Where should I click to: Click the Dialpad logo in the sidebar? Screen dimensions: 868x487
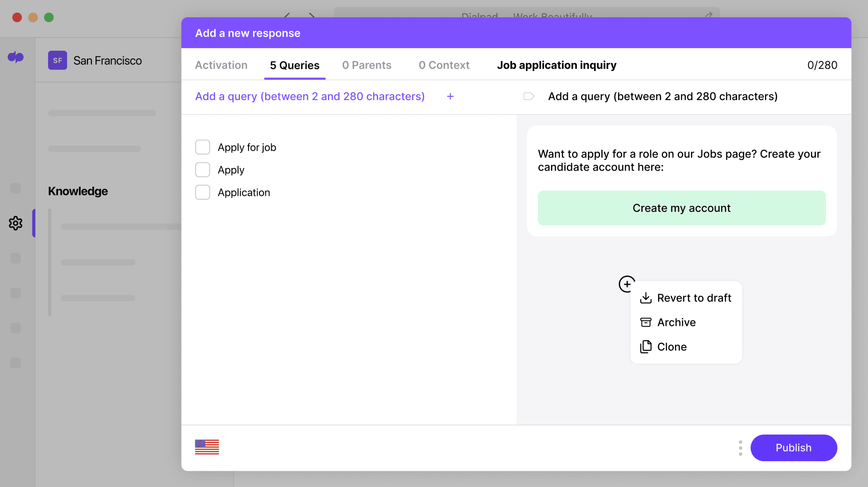[16, 58]
